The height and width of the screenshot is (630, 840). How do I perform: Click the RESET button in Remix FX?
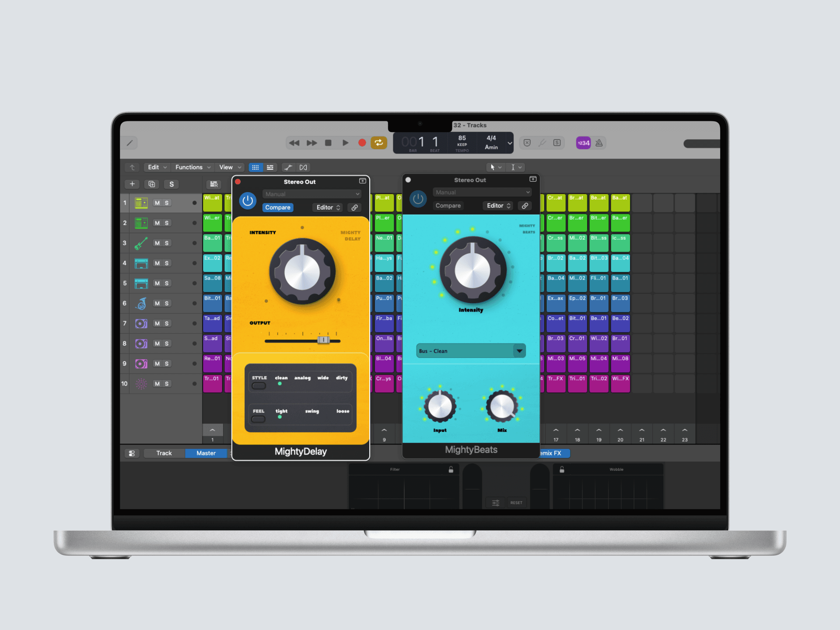click(x=516, y=503)
